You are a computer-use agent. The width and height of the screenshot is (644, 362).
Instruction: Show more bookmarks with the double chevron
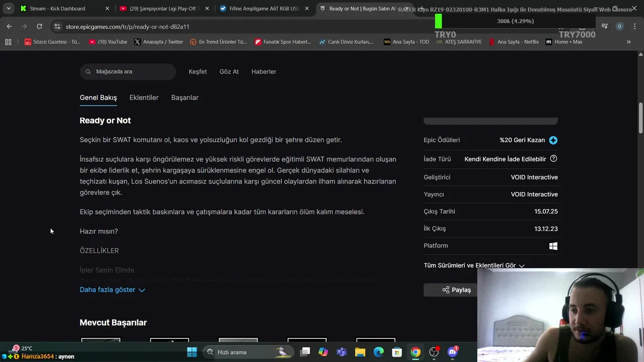[x=628, y=42]
